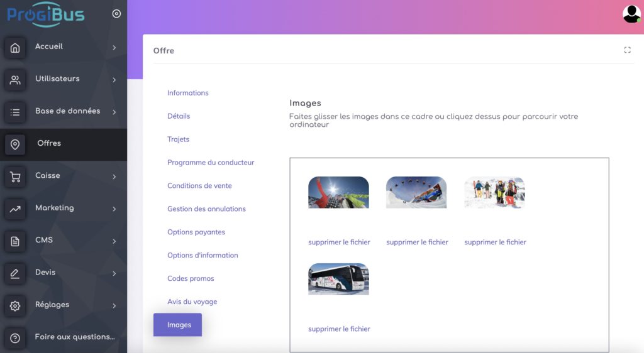The height and width of the screenshot is (353, 644).
Task: Expand the Caisse submenu chevron
Action: [114, 176]
